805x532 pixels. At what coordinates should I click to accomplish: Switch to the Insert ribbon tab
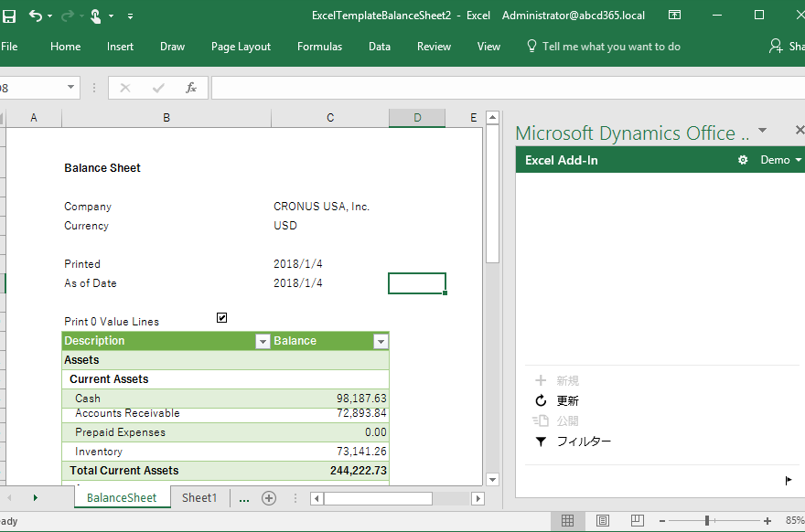coord(120,47)
